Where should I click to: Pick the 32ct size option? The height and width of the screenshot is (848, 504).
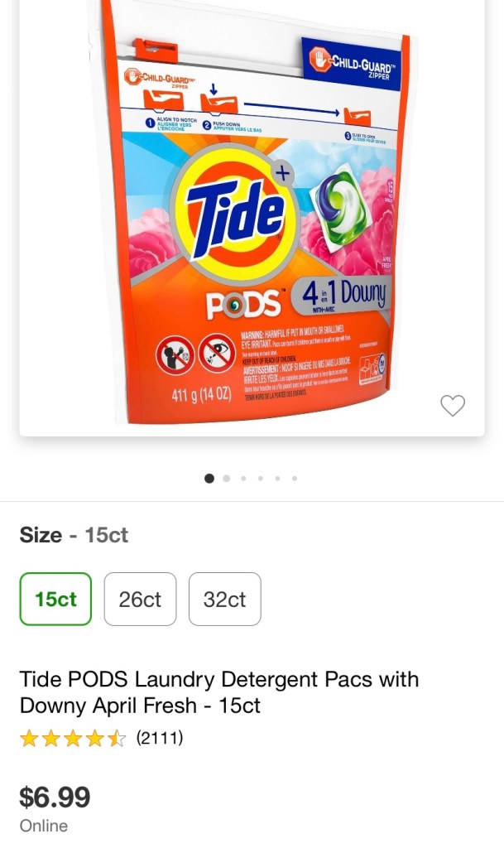coord(224,599)
